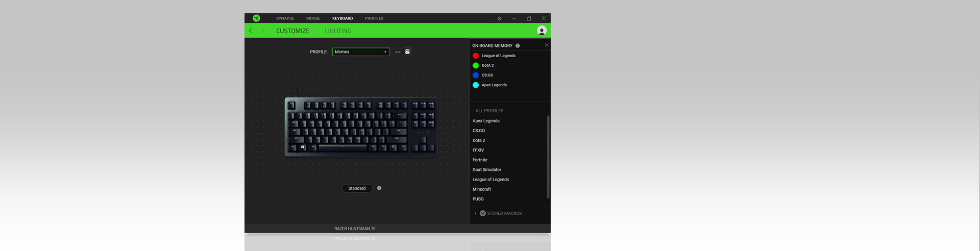The image size is (980, 251).
Task: Click the Razer logo icon
Action: tap(256, 18)
